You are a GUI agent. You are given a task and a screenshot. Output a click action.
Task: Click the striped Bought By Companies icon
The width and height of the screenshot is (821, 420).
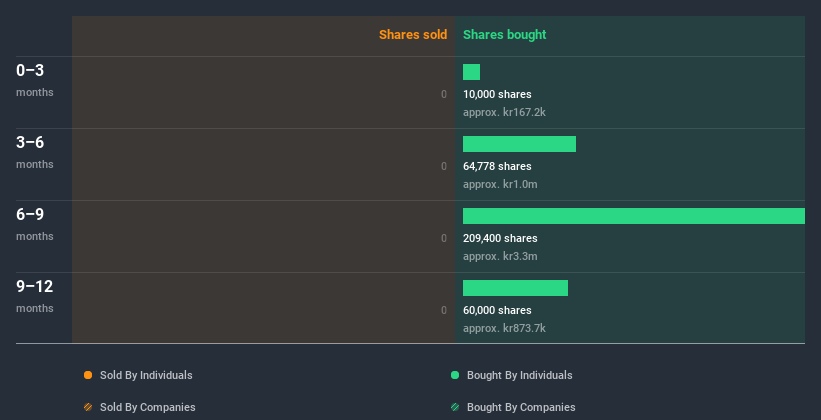coord(455,407)
